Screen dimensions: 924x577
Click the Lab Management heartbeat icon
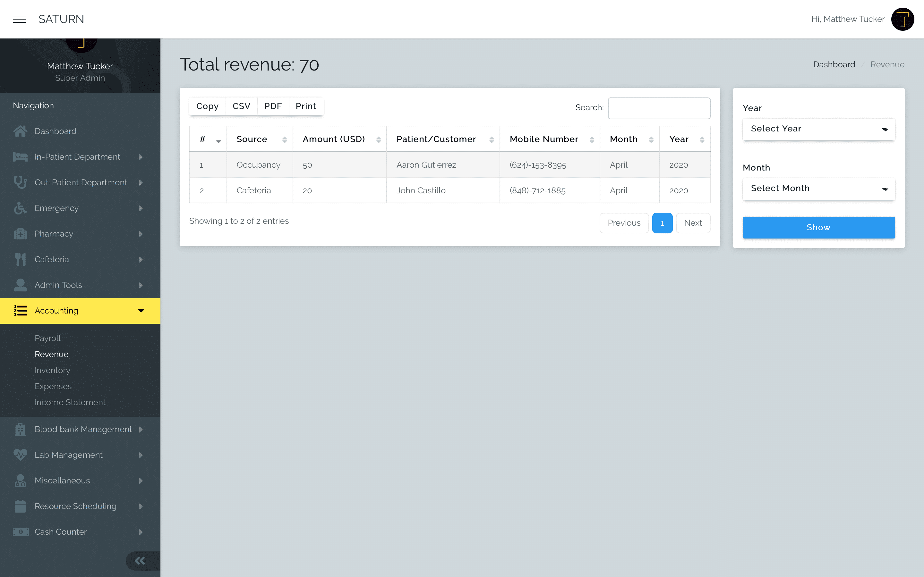click(x=20, y=455)
